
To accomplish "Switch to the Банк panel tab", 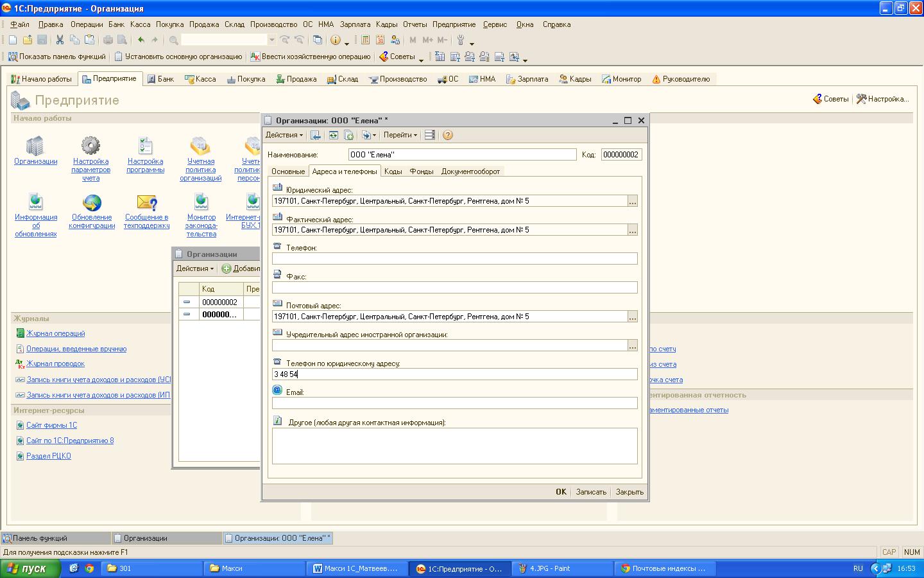I will (x=160, y=79).
